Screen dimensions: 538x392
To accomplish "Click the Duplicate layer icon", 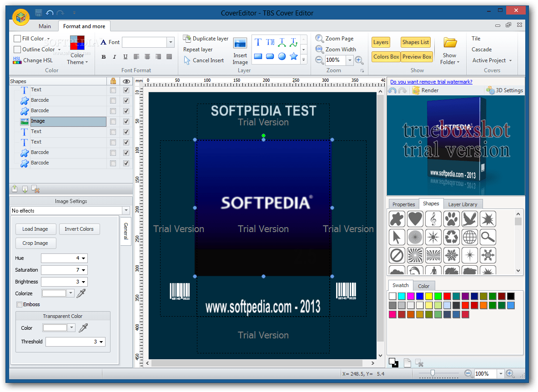I will click(187, 39).
